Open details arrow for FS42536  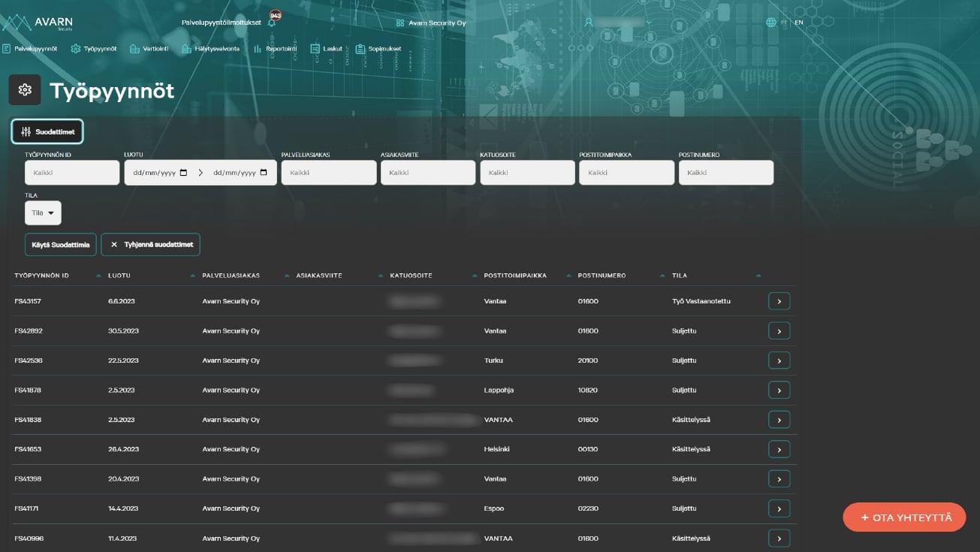(x=779, y=360)
